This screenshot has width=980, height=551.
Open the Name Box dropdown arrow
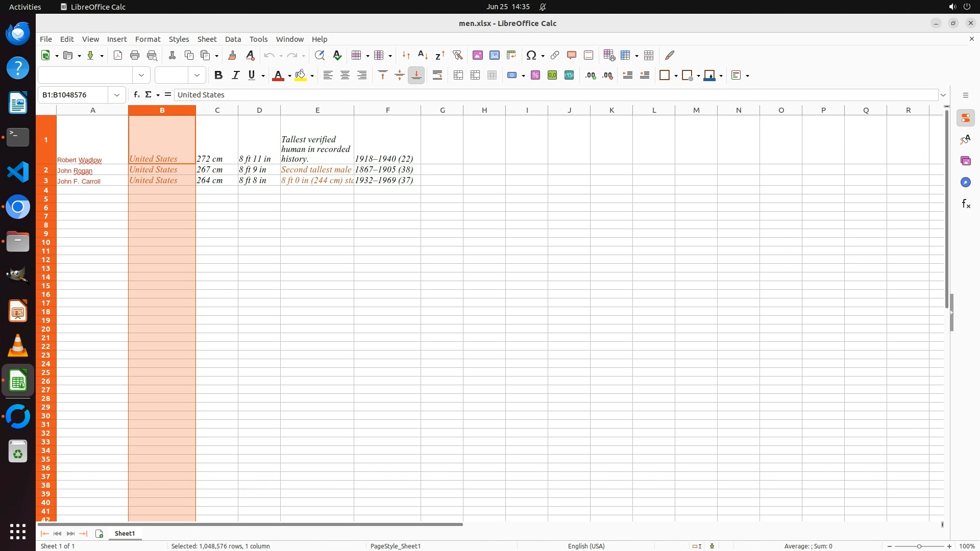117,95
